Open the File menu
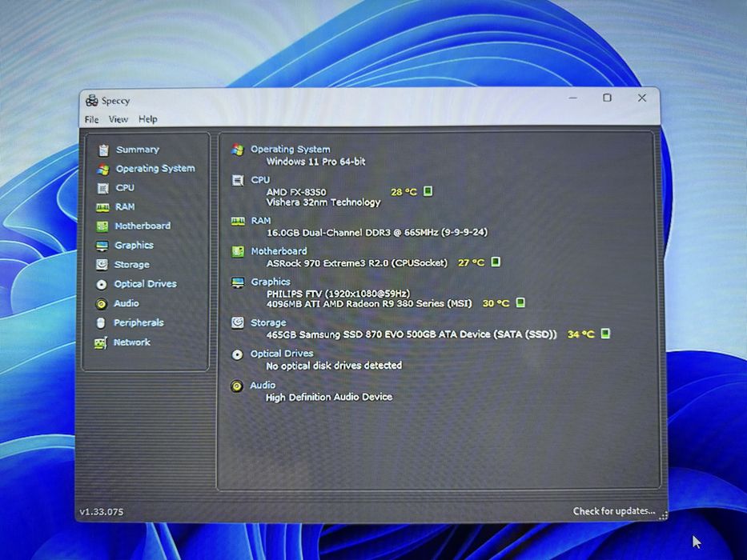747x560 pixels. pyautogui.click(x=91, y=119)
